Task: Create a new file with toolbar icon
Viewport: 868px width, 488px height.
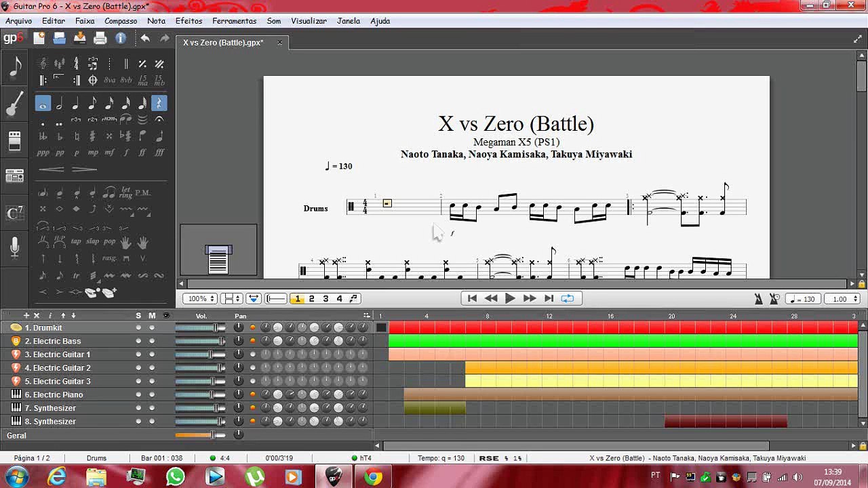Action: point(39,39)
